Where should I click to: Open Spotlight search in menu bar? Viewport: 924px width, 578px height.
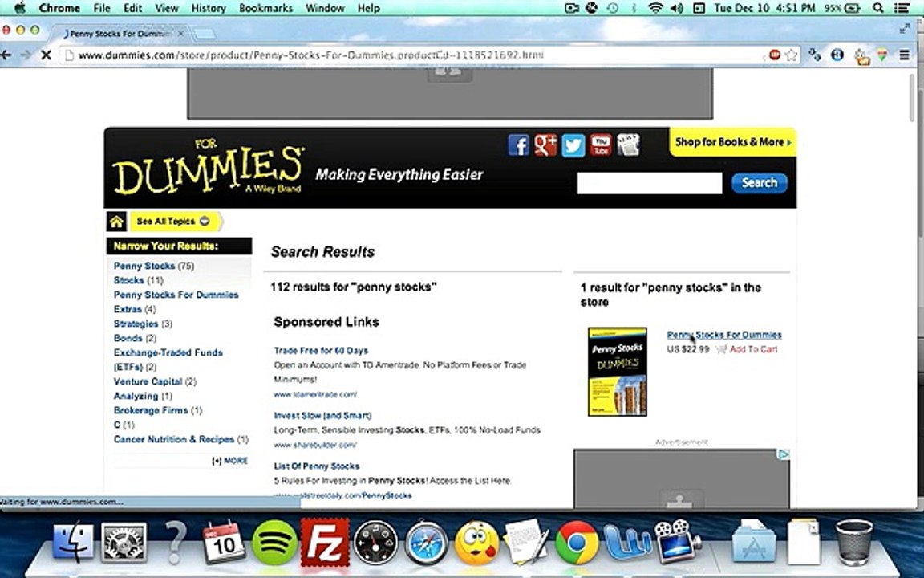click(x=878, y=8)
